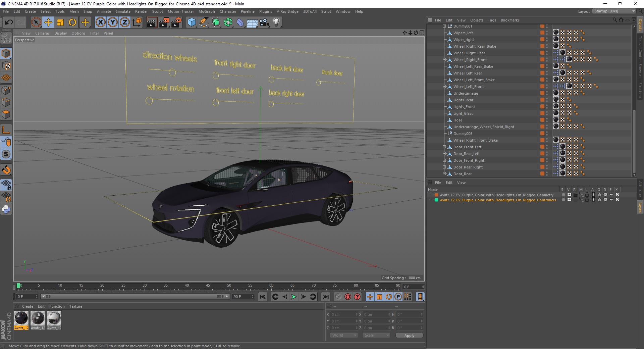644x349 pixels.
Task: Toggle Z axis lock
Action: (125, 22)
